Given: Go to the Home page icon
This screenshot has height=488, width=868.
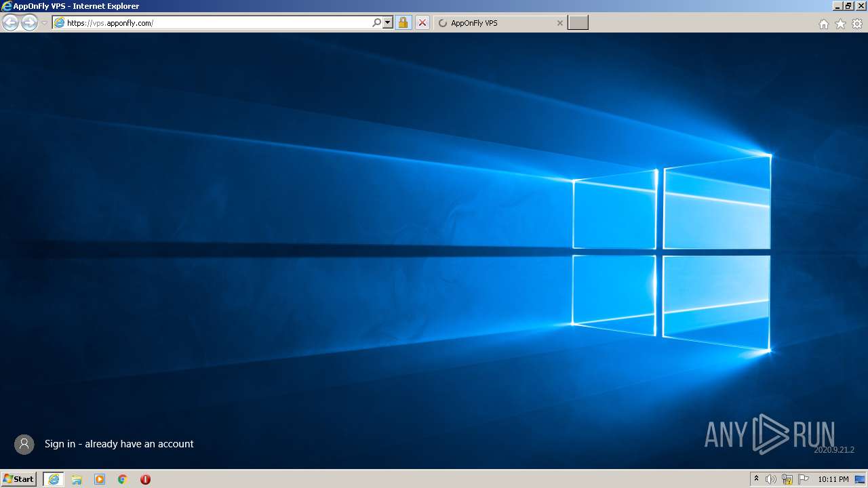Looking at the screenshot, I should pyautogui.click(x=823, y=24).
